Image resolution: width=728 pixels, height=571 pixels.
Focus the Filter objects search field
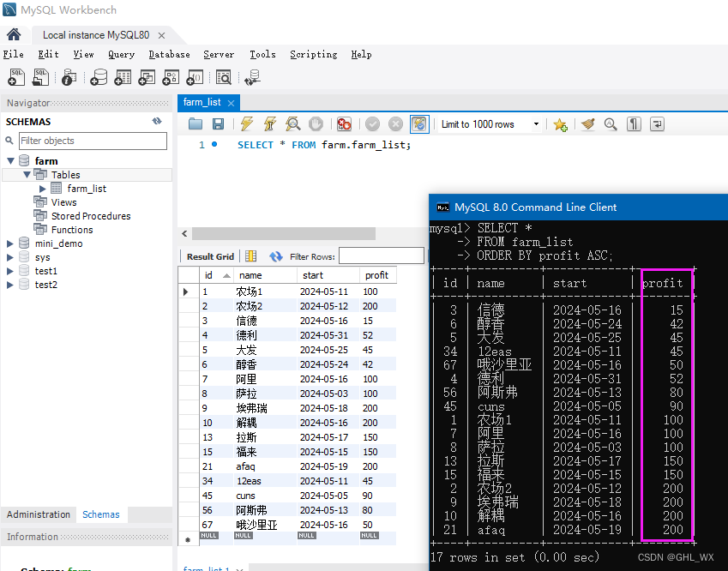(x=93, y=141)
